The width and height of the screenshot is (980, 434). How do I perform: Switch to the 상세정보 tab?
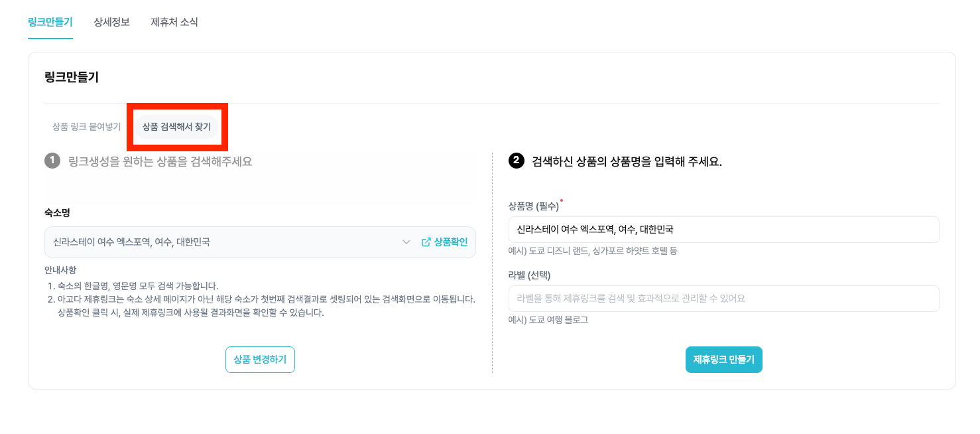tap(111, 22)
